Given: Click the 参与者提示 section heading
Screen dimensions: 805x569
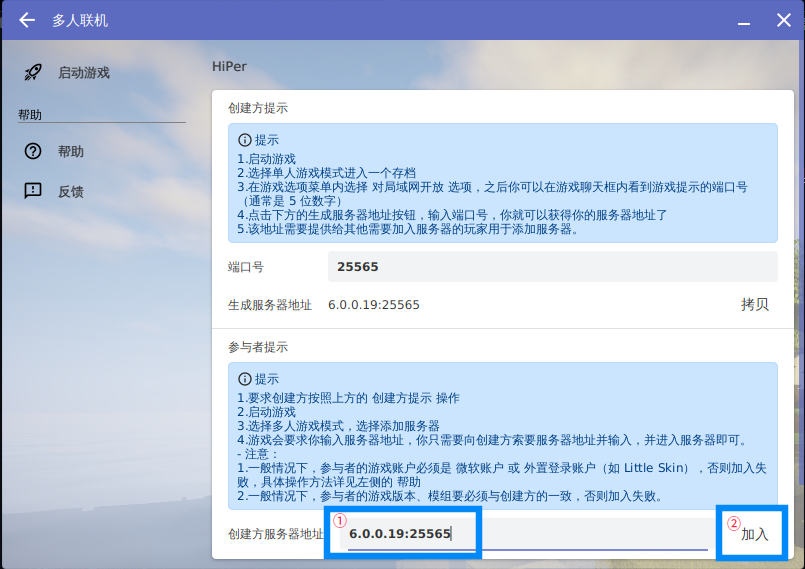Looking at the screenshot, I should click(258, 347).
